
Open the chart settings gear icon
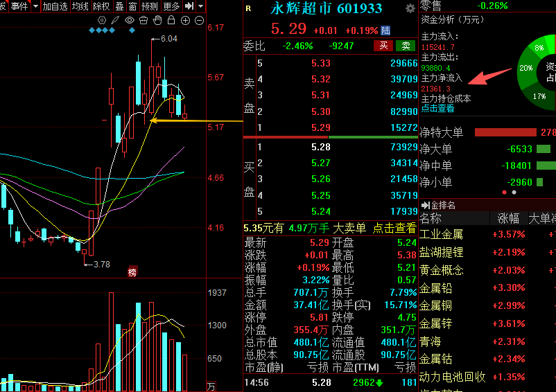pos(102,20)
